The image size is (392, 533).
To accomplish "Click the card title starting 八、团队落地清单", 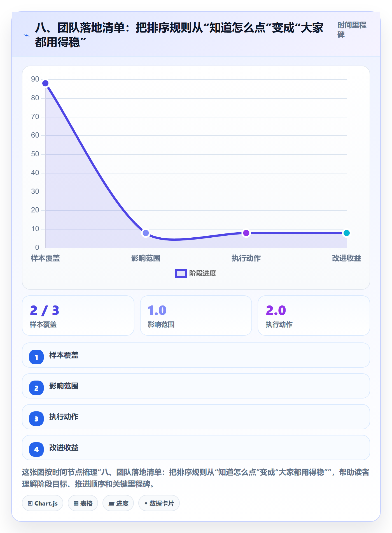I will (x=179, y=35).
